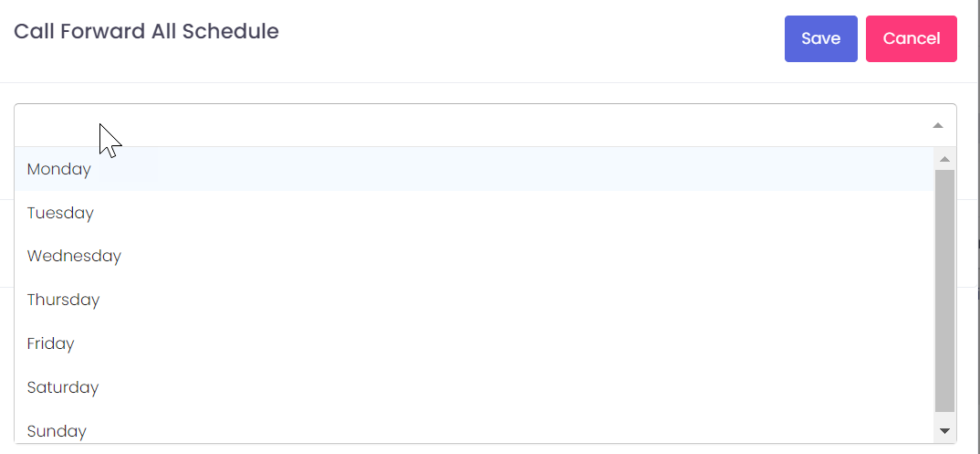Choose Tuesday in the dropdown options
Viewport: 980px width, 454px height.
click(x=60, y=213)
